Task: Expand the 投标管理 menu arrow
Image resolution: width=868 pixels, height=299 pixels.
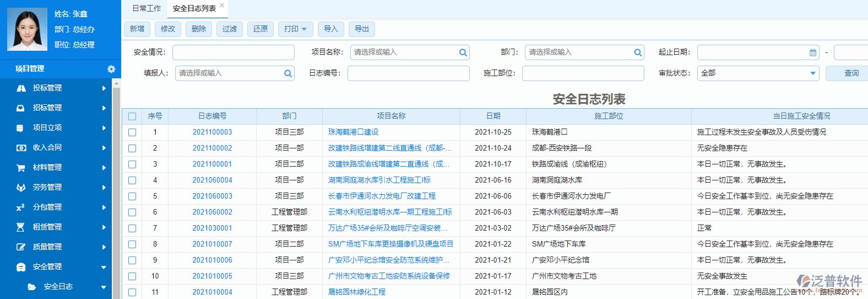Action: pos(104,88)
